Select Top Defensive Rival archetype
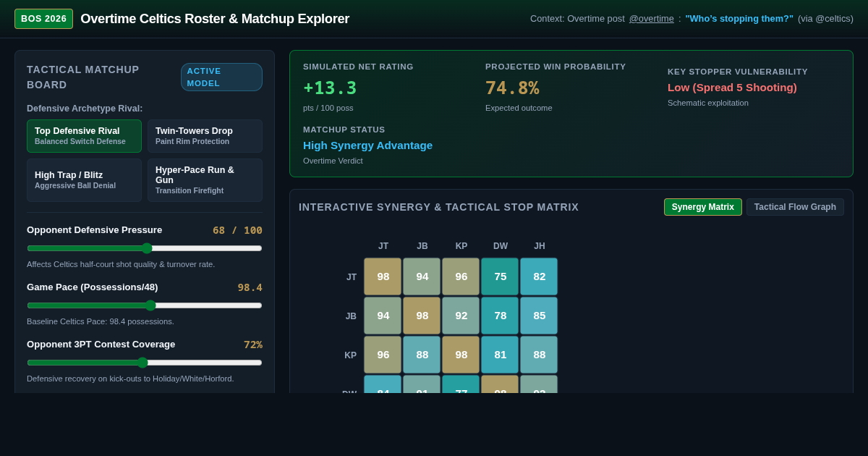868x456 pixels. (84, 136)
